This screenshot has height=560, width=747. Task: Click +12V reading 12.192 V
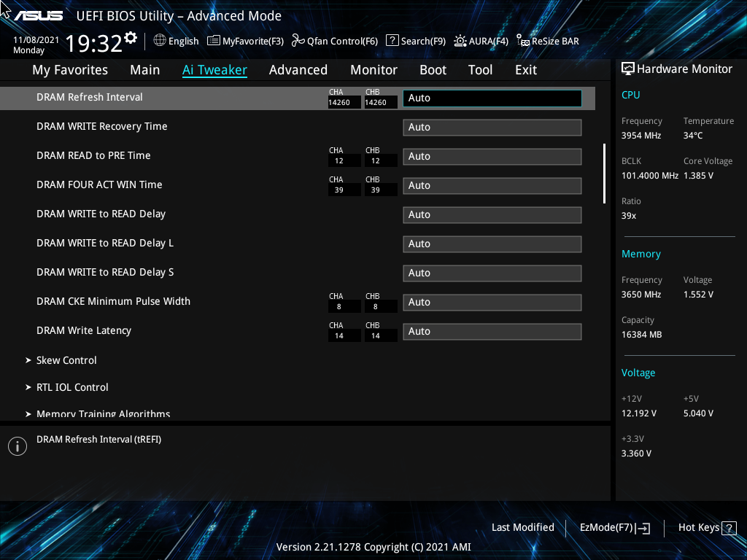pyautogui.click(x=639, y=413)
